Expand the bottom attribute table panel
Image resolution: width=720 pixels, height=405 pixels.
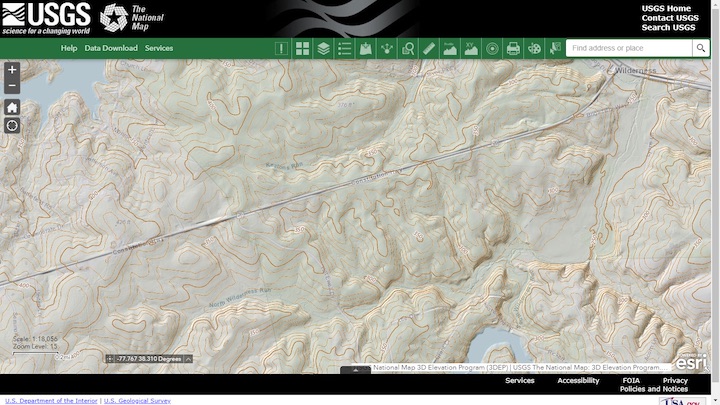[x=355, y=370]
